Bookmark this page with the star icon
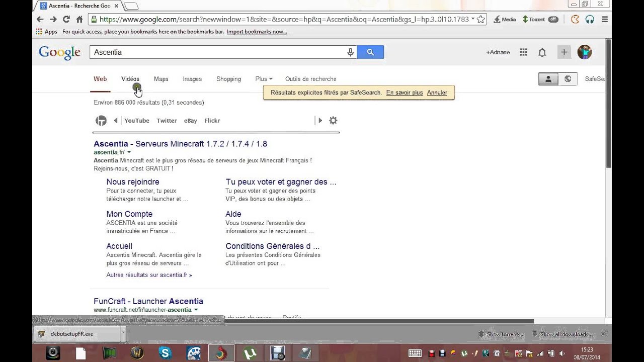Image resolution: width=644 pixels, height=362 pixels. pyautogui.click(x=480, y=19)
